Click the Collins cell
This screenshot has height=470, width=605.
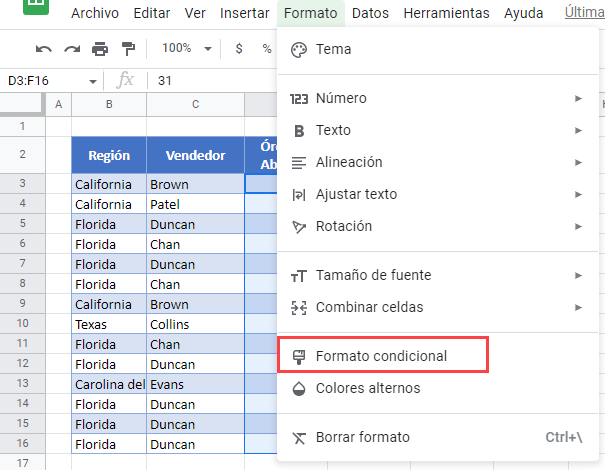196,324
